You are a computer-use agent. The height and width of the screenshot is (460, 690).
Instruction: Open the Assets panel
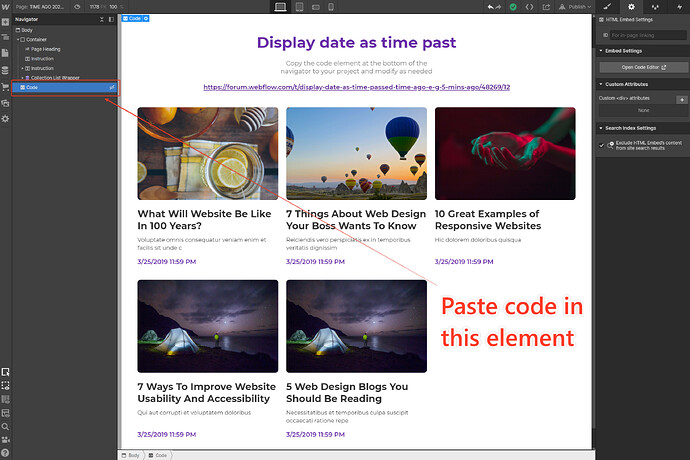pyautogui.click(x=5, y=103)
